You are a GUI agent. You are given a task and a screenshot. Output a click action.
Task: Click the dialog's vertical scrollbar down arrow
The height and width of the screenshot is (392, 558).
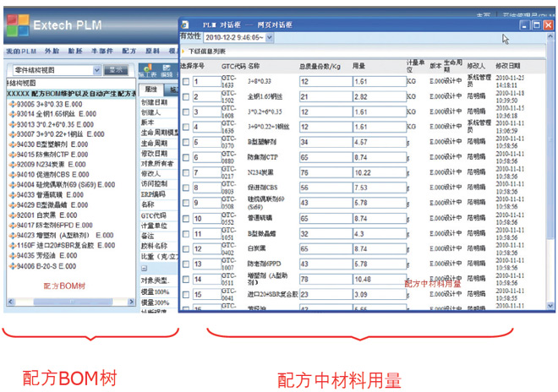pyautogui.click(x=549, y=306)
